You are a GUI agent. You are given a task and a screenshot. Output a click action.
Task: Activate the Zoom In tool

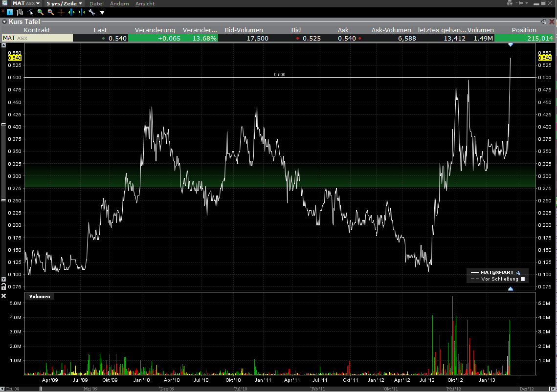pos(41,12)
